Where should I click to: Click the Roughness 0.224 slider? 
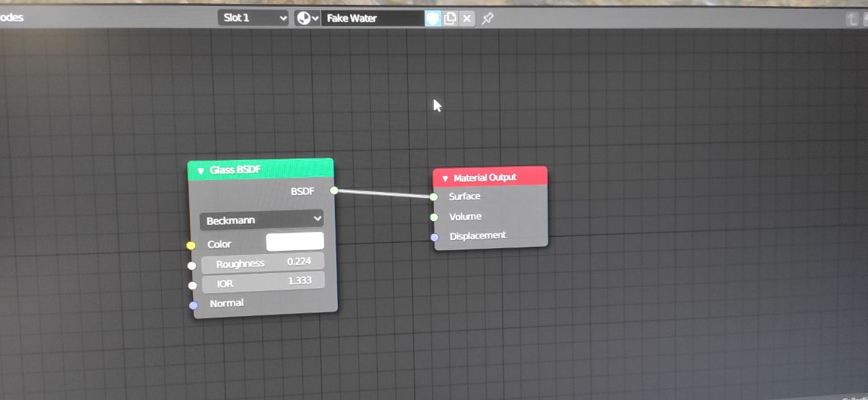tap(263, 263)
